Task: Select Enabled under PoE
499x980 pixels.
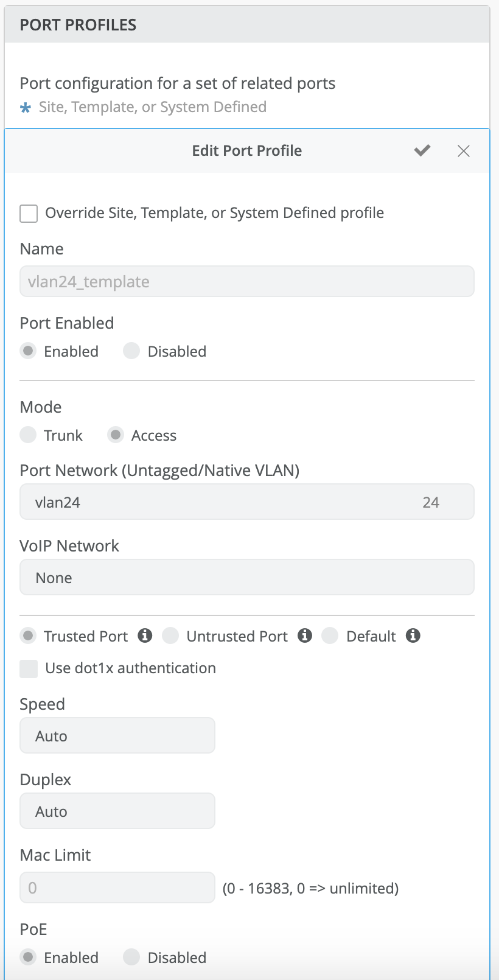Action: (x=28, y=957)
